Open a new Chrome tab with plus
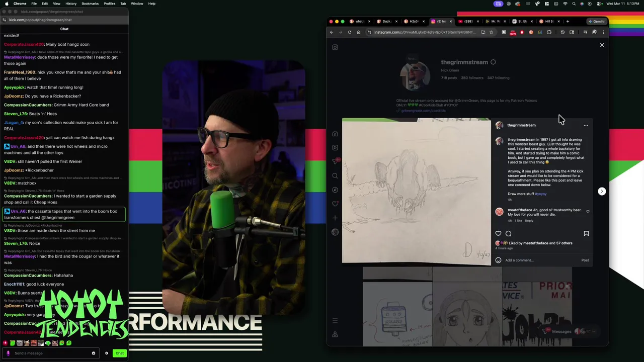The image size is (644, 362). (x=568, y=22)
